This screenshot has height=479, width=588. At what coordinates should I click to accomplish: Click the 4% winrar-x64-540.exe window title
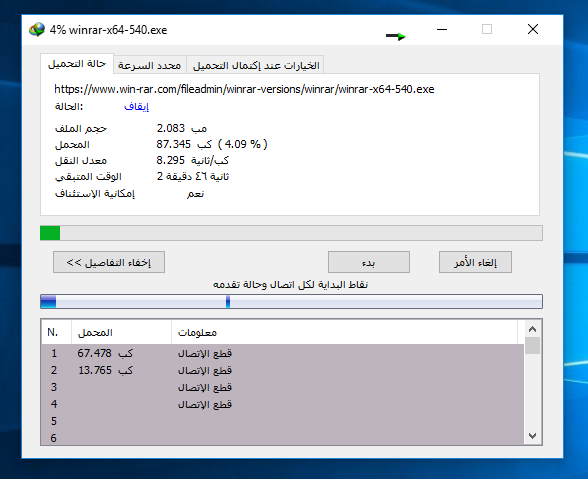pyautogui.click(x=108, y=30)
